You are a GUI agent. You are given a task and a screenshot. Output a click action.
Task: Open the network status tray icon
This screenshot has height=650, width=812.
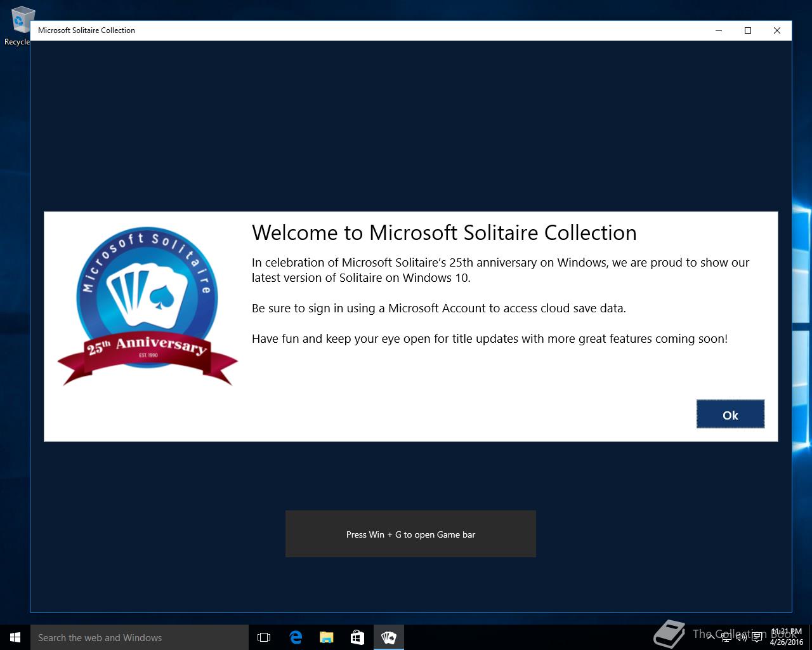[726, 637]
